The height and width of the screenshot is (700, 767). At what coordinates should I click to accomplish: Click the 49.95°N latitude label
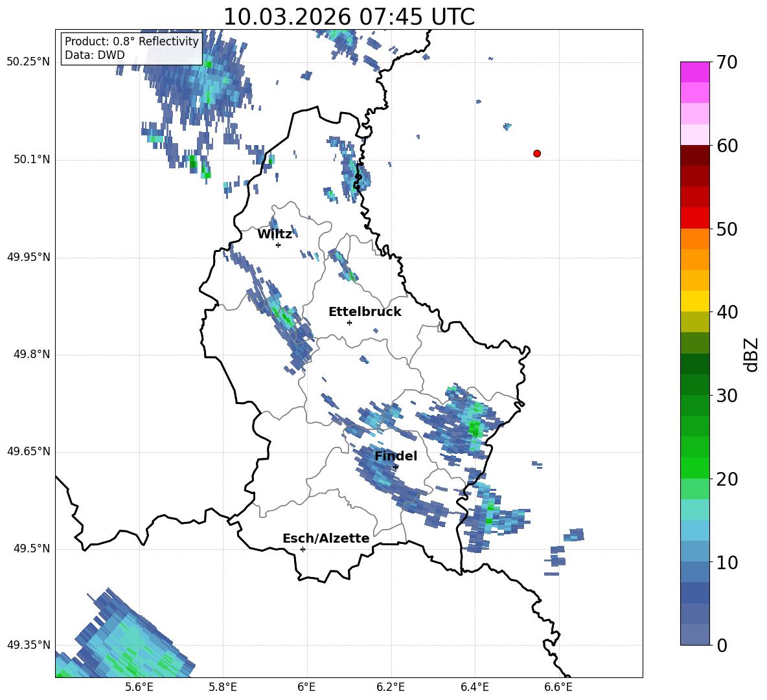[x=29, y=257]
